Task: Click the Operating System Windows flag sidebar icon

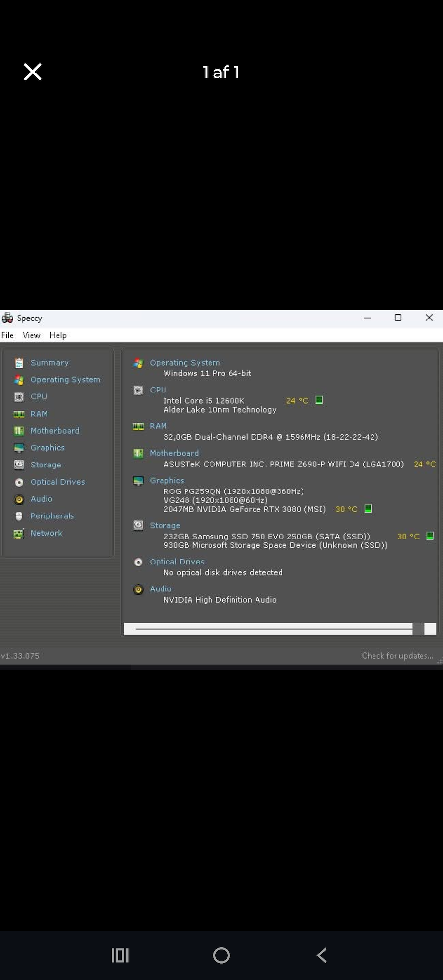Action: pyautogui.click(x=19, y=380)
